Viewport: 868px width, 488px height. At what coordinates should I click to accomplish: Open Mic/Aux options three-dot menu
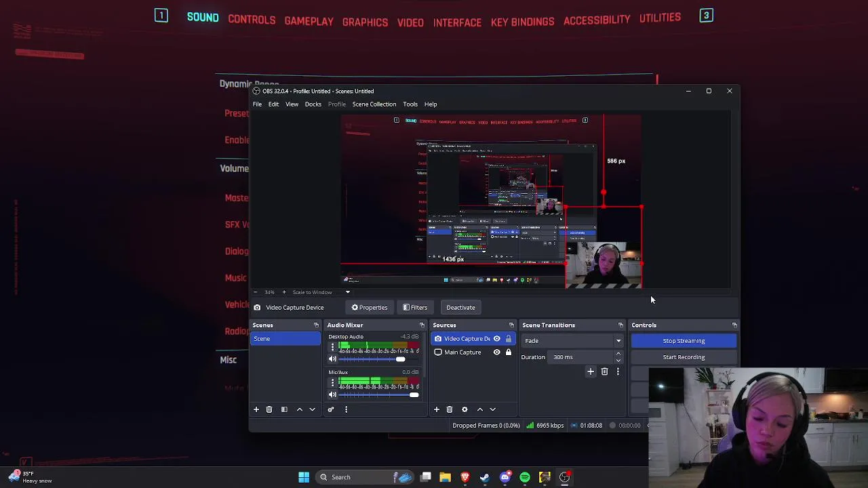(332, 383)
